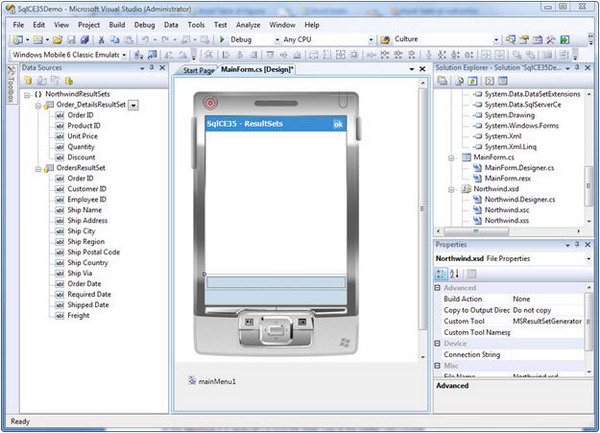Image resolution: width=600 pixels, height=433 pixels.
Task: Click Add New Data Source icon
Action: [x=28, y=81]
